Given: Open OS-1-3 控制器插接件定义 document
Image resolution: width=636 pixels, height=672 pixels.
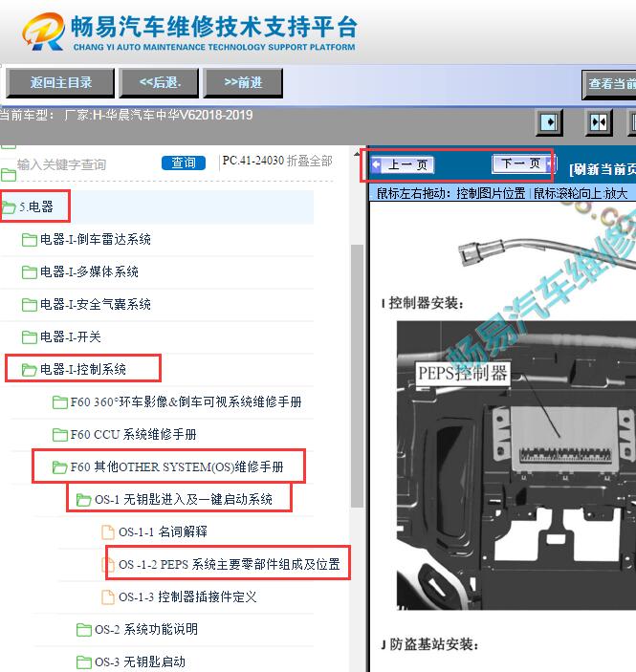Looking at the screenshot, I should click(x=187, y=597).
